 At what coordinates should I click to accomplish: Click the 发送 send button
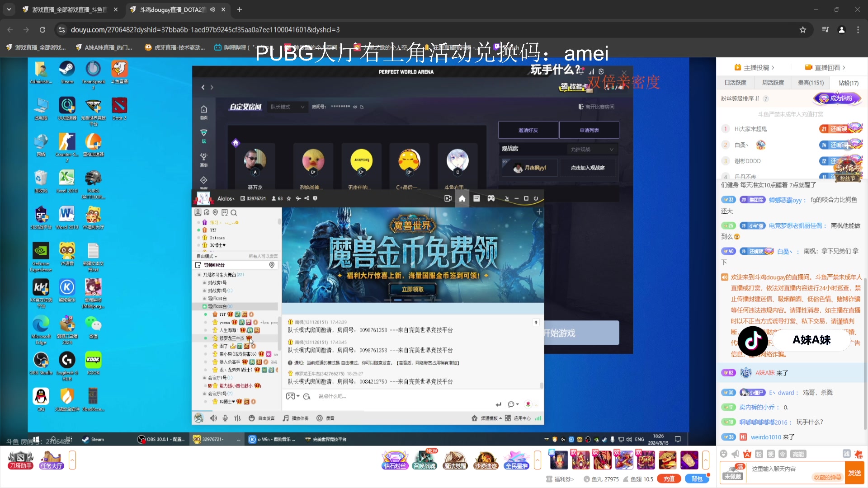[x=854, y=473]
